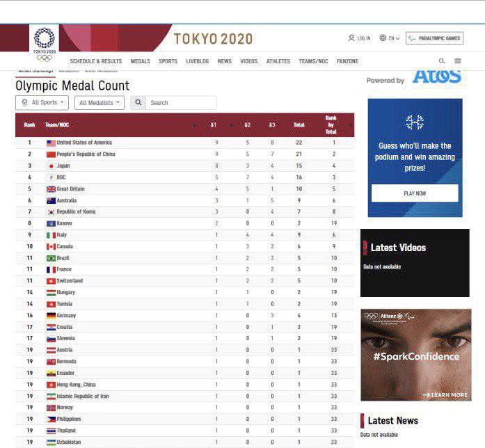485x448 pixels.
Task: Click the Learn More link in Allianz ad
Action: click(445, 394)
